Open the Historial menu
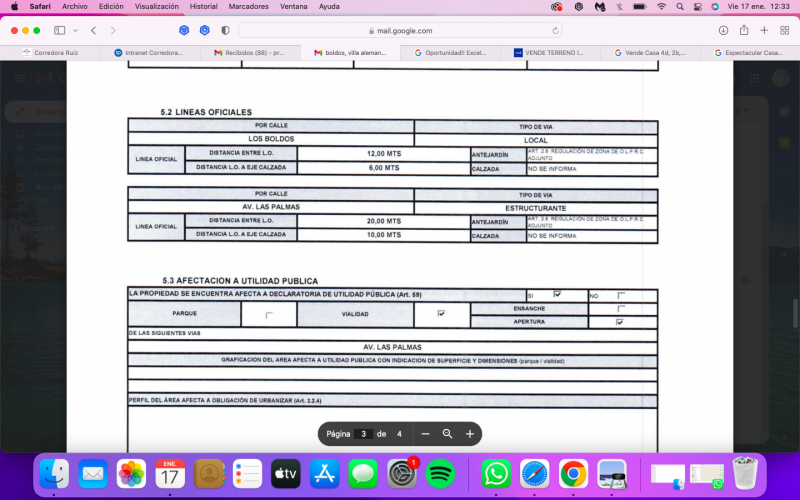Image resolution: width=800 pixels, height=500 pixels. (204, 7)
